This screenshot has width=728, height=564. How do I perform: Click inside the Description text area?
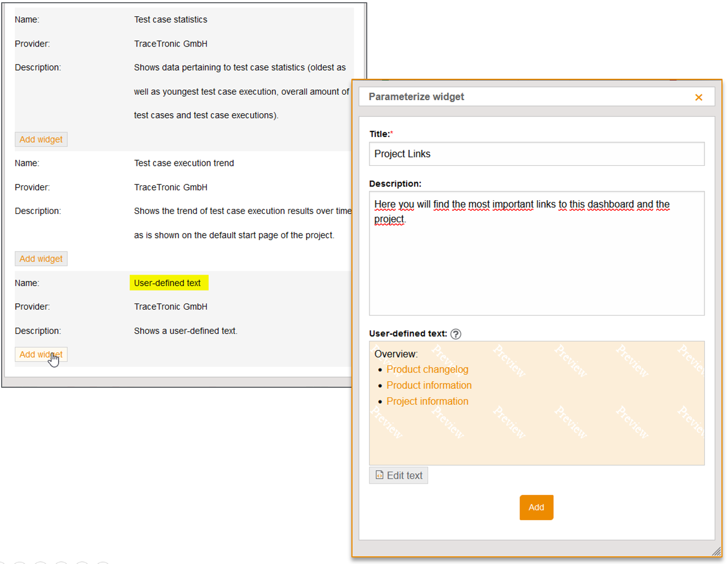[536, 252]
